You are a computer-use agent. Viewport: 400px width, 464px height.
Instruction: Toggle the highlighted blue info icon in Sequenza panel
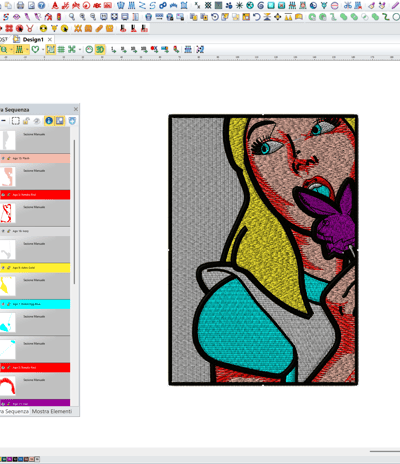pyautogui.click(x=49, y=121)
